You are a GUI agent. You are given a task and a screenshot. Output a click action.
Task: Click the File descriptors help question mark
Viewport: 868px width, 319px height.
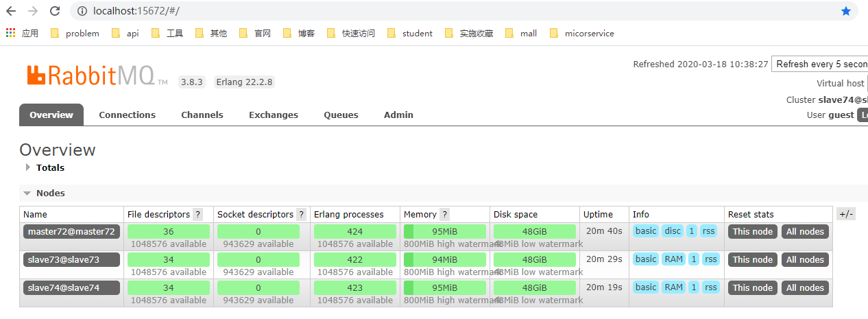tap(198, 214)
